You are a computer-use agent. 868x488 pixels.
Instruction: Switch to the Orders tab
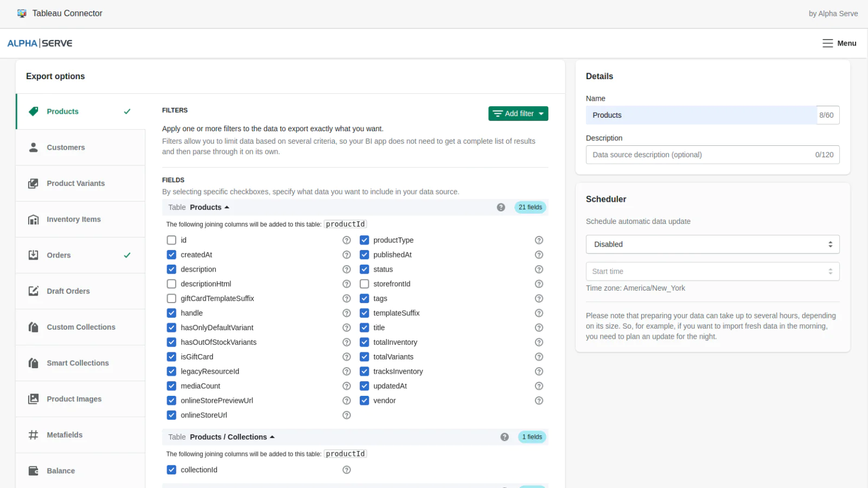pos(80,255)
